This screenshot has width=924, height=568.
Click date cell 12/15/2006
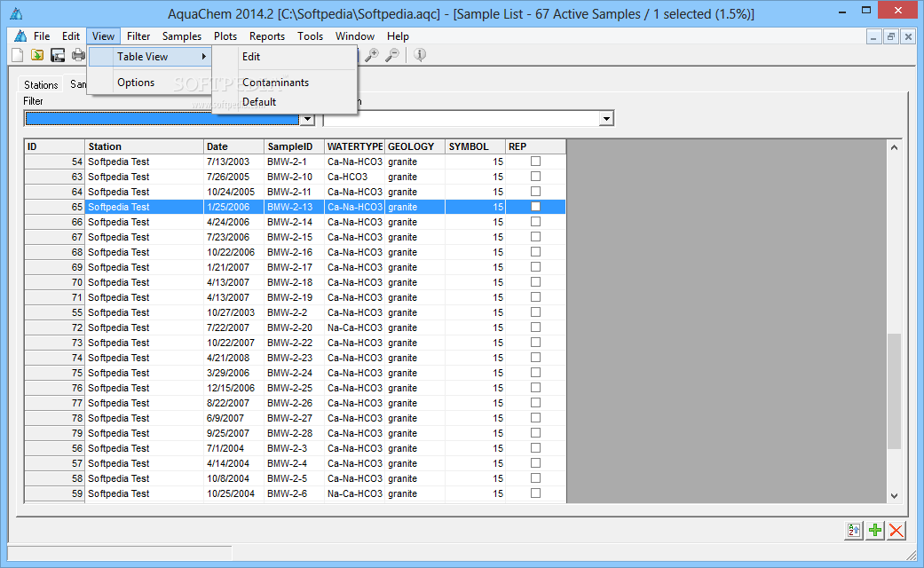click(x=234, y=388)
